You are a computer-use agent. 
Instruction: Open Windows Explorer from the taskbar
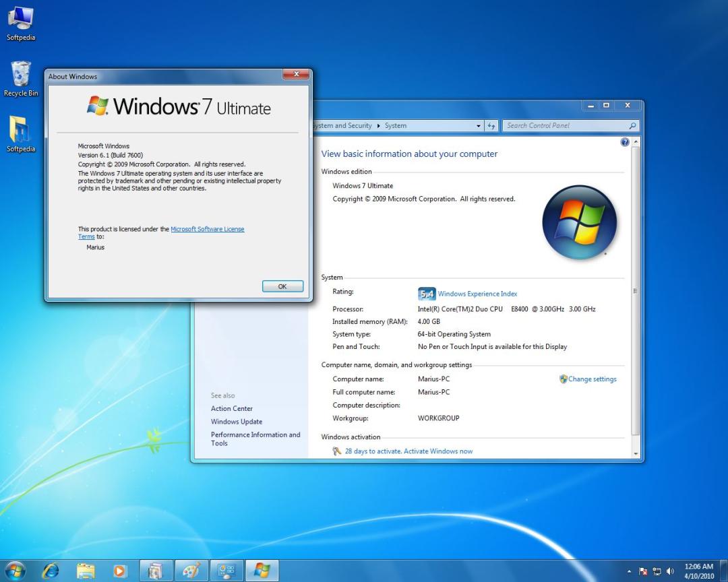point(85,571)
